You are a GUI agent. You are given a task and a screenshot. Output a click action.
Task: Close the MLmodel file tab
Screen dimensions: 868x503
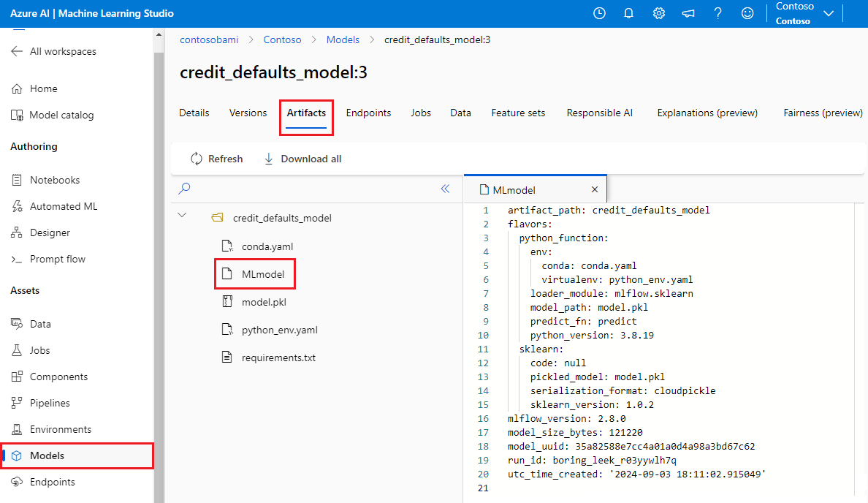click(x=595, y=189)
